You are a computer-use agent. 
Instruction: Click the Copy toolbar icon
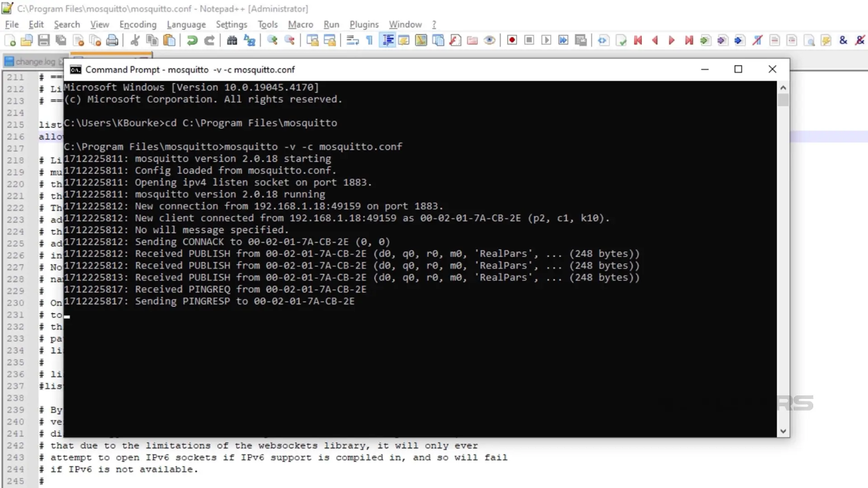point(152,41)
